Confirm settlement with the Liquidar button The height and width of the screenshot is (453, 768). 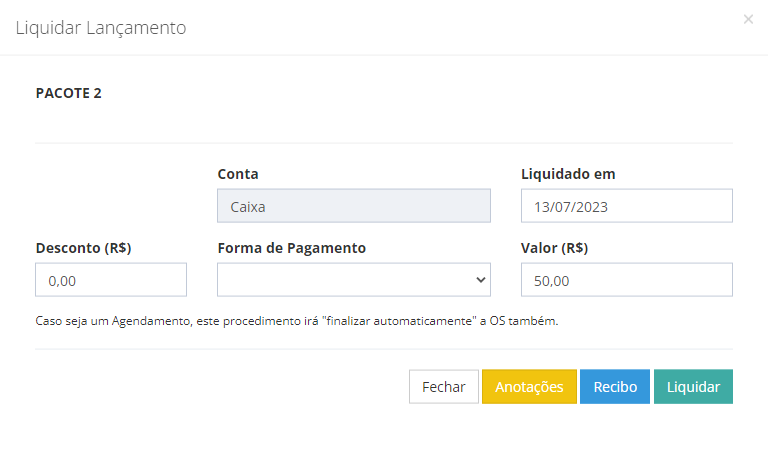point(693,386)
